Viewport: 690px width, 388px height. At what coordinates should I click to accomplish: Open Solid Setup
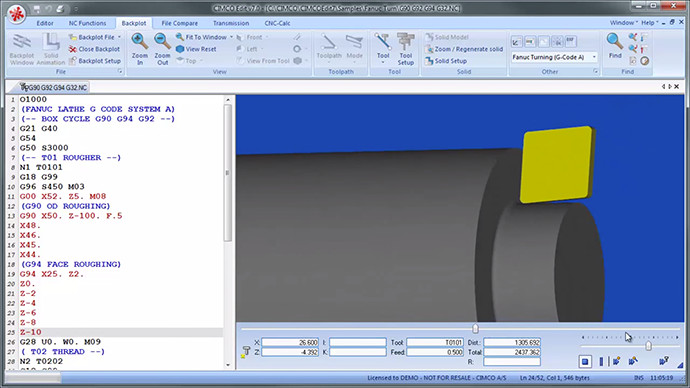[446, 61]
